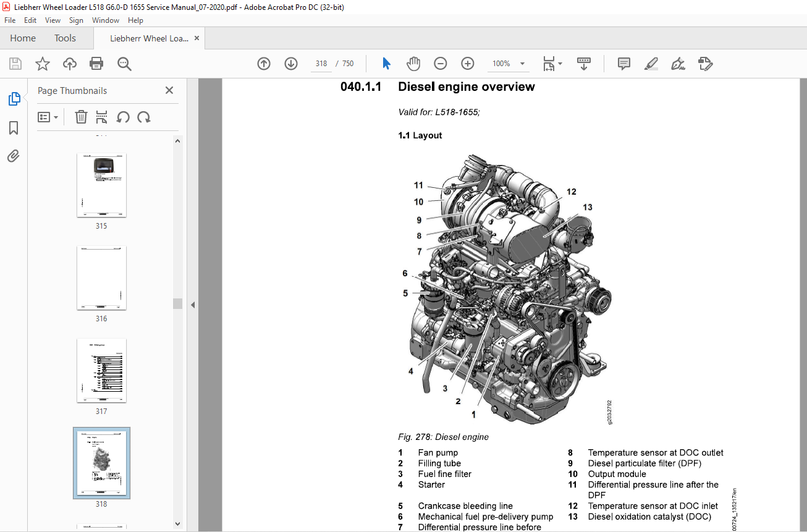Switch to the Home tab
Image resolution: width=807 pixels, height=532 pixels.
[23, 38]
